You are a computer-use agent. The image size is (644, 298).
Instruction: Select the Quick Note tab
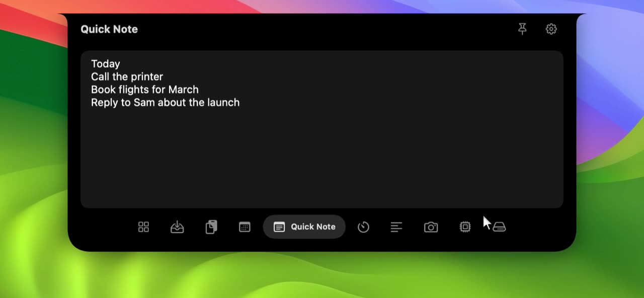pyautogui.click(x=304, y=227)
